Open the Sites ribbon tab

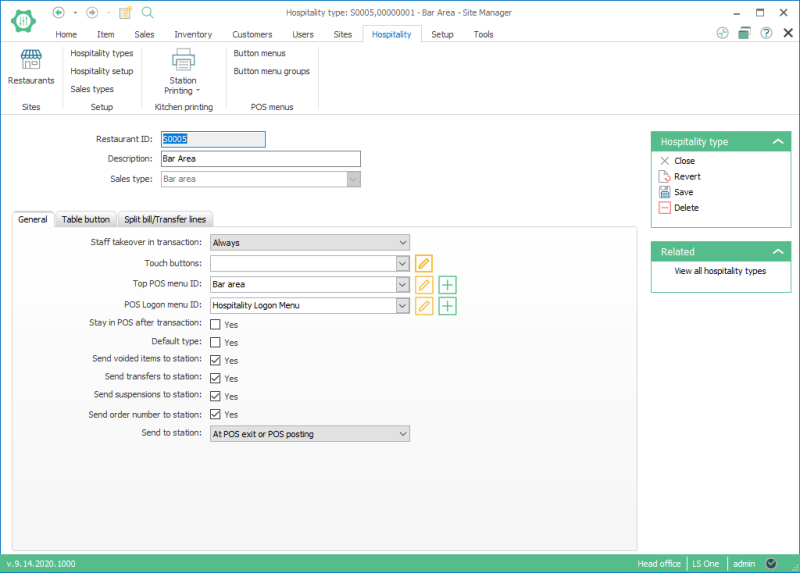point(343,34)
